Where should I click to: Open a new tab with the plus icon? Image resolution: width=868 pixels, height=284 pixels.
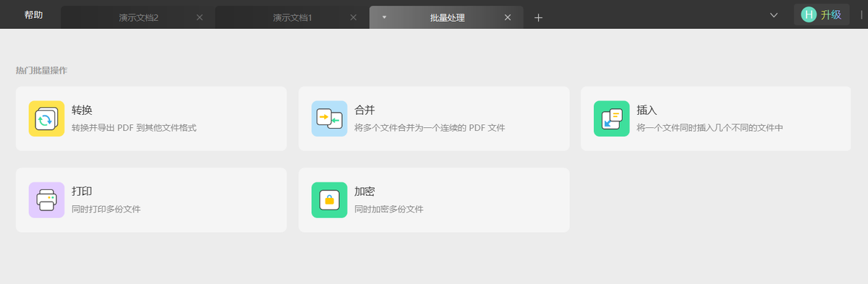coord(538,17)
